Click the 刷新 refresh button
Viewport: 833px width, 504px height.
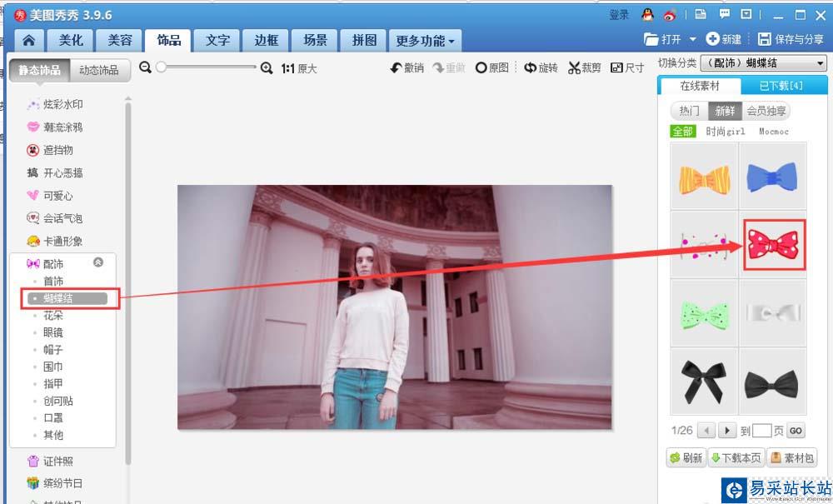686,458
